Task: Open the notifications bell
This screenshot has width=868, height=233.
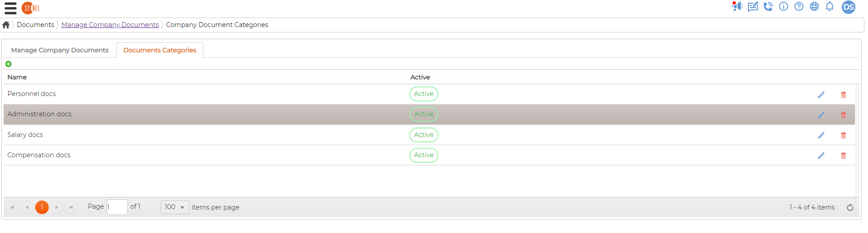Action: [x=830, y=6]
